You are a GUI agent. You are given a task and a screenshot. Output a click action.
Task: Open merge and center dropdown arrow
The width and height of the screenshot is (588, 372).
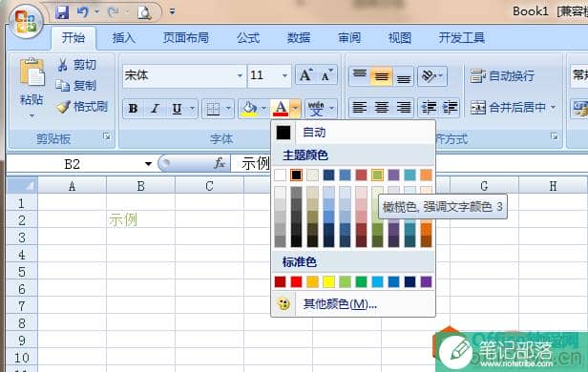click(554, 108)
